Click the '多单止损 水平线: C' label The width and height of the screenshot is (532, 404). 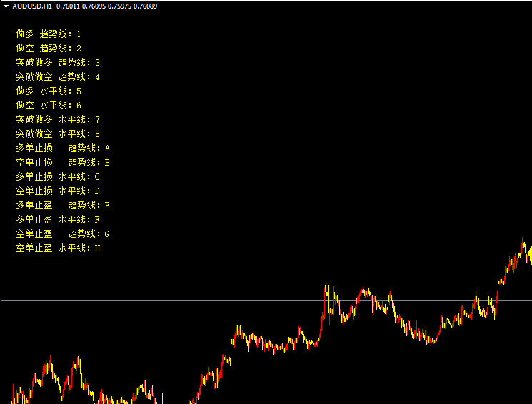(58, 176)
